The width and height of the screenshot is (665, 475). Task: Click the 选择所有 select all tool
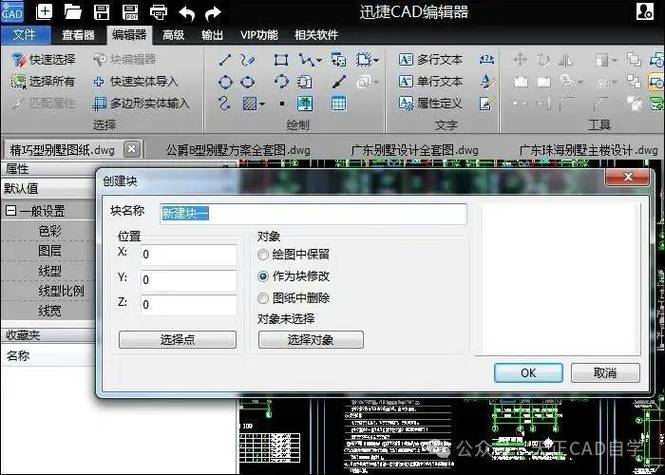43,81
